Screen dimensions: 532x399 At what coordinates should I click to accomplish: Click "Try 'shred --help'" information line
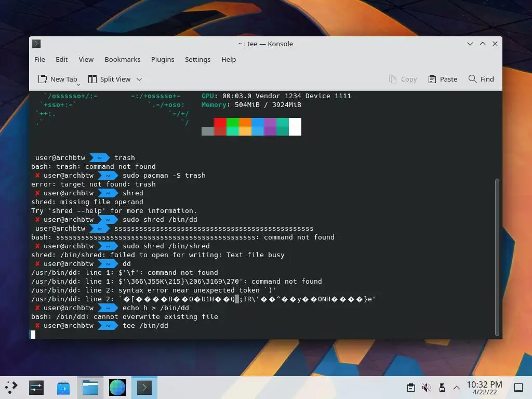tap(114, 211)
